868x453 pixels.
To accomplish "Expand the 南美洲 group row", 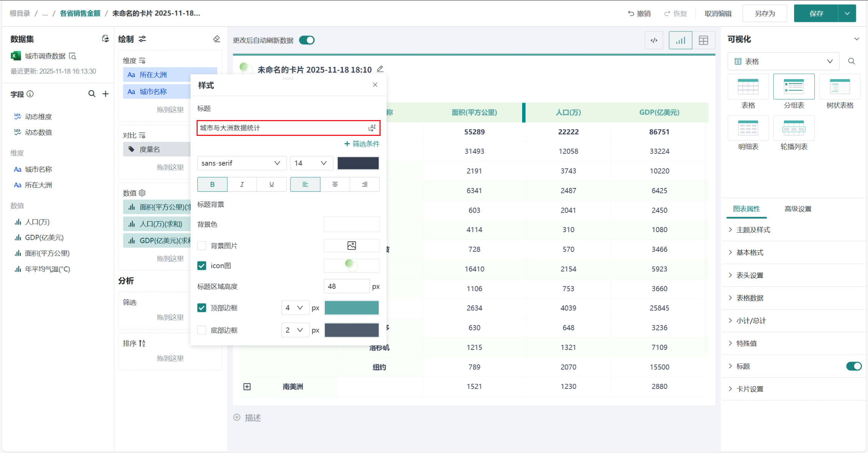I will (247, 387).
